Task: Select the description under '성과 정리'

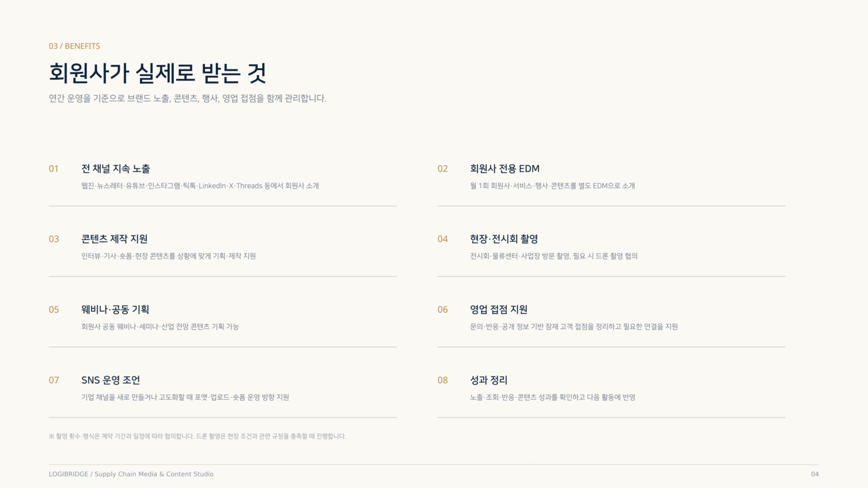Action: coord(553,397)
